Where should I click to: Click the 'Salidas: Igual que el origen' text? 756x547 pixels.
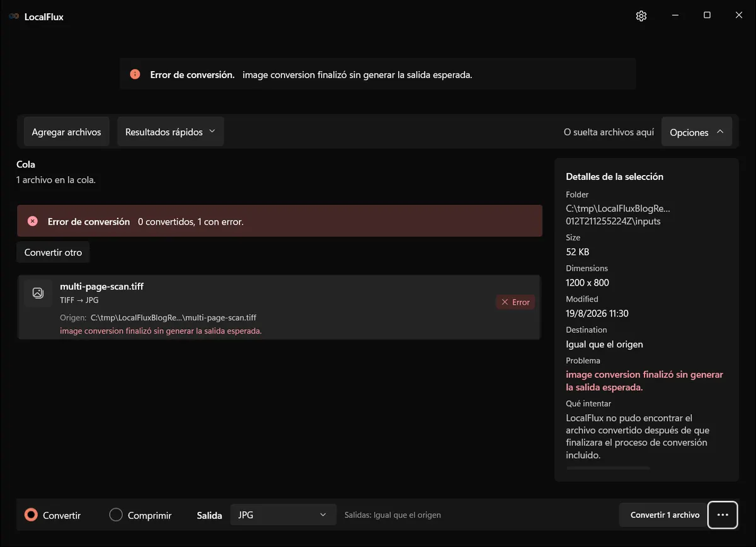click(x=392, y=515)
